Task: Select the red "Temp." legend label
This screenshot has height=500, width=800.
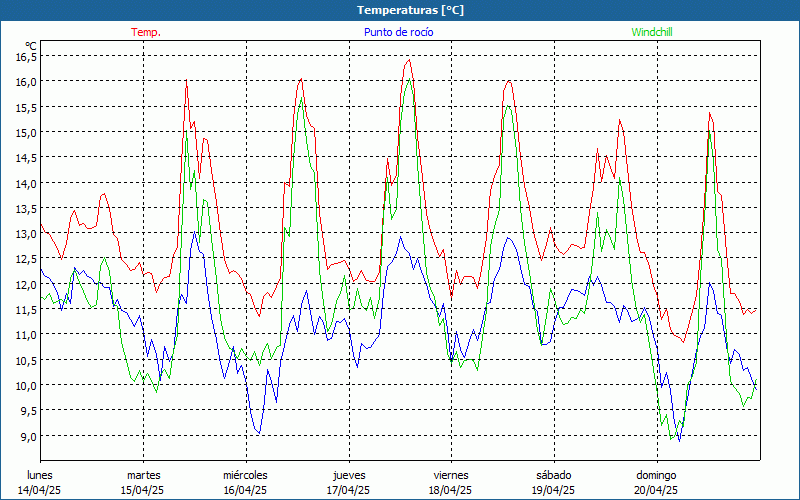Action: pos(146,32)
